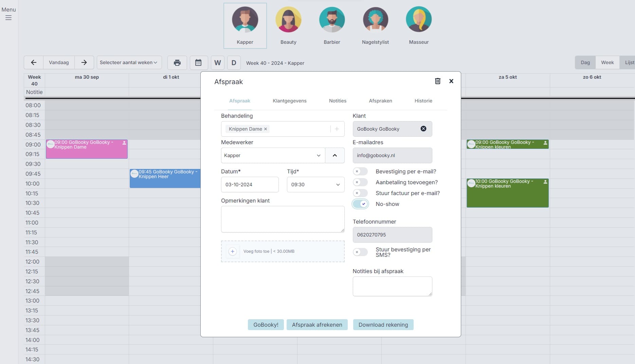The height and width of the screenshot is (364, 635).
Task: Switch to the Notities tab
Action: [338, 101]
